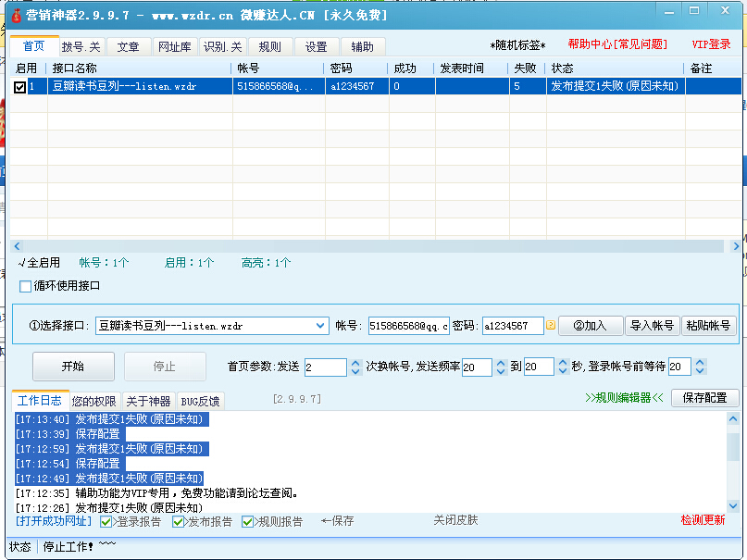Click the 帐号 input field
This screenshot has width=747, height=560.
[408, 326]
